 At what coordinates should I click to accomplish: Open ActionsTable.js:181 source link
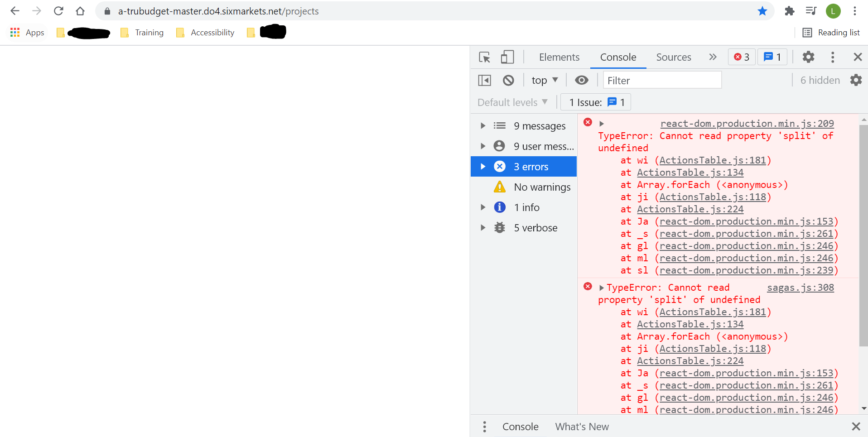714,160
